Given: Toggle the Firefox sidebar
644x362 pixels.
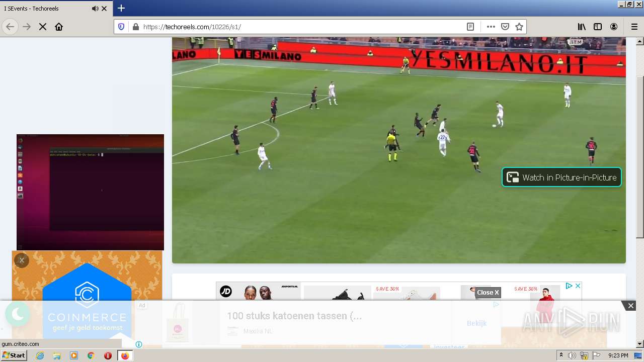Looking at the screenshot, I should tap(598, 27).
